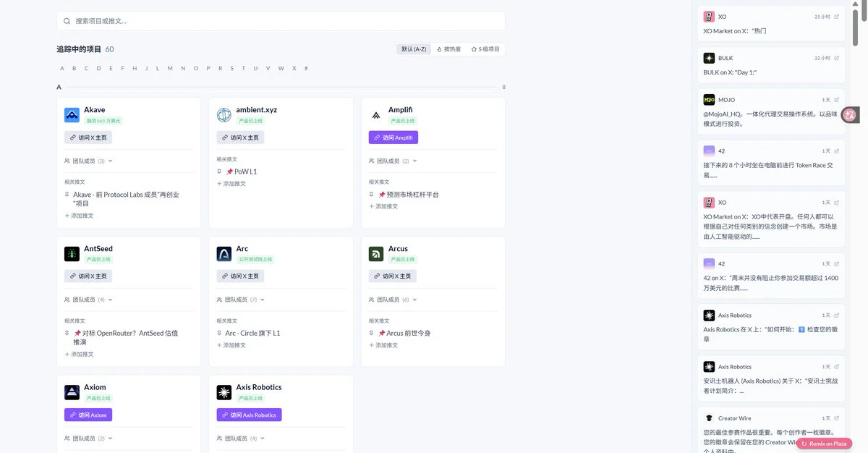Open external link on BULK post
This screenshot has width=868, height=453.
[x=837, y=58]
